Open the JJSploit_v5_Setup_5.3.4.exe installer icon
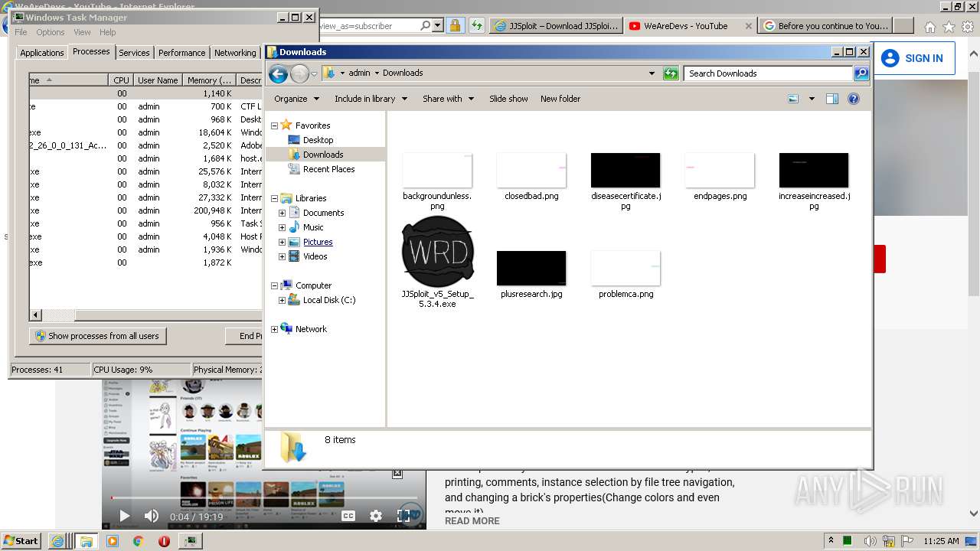The image size is (980, 551). pyautogui.click(x=437, y=252)
